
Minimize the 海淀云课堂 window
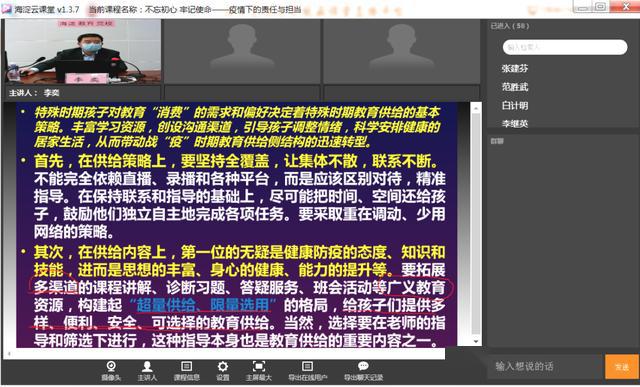582,7
